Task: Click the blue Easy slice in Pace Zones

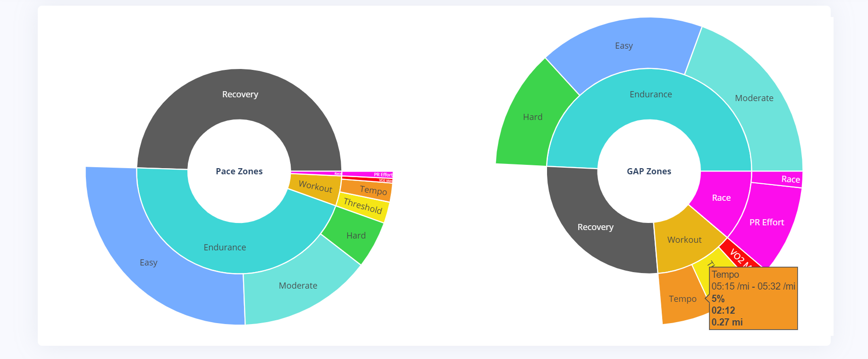Action: point(148,263)
